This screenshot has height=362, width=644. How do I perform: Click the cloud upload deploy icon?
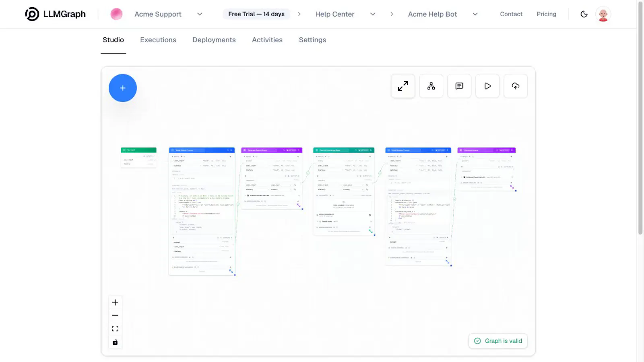tap(516, 86)
